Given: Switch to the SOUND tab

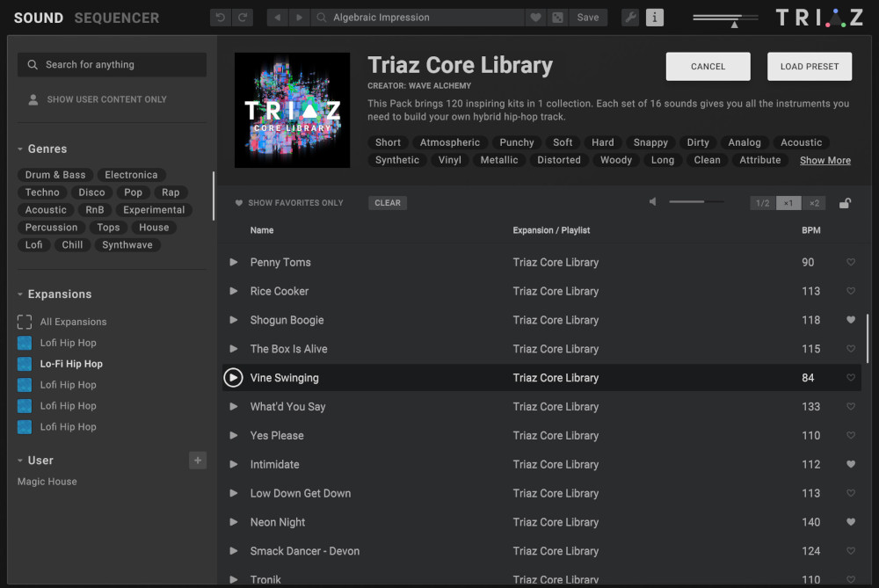Looking at the screenshot, I should coord(38,18).
